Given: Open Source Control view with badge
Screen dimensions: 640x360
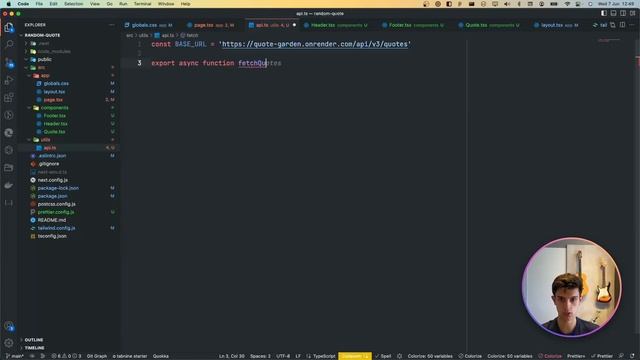Looking at the screenshot, I should click(x=9, y=62).
